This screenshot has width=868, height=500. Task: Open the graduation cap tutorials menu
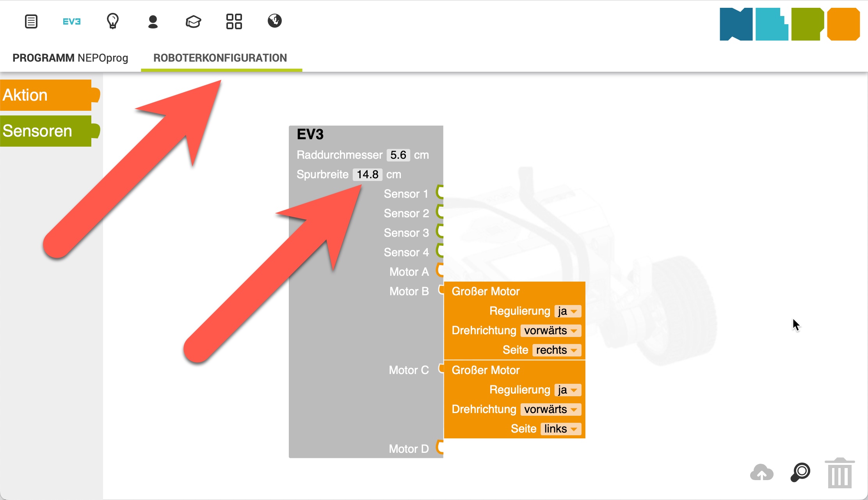pos(193,22)
